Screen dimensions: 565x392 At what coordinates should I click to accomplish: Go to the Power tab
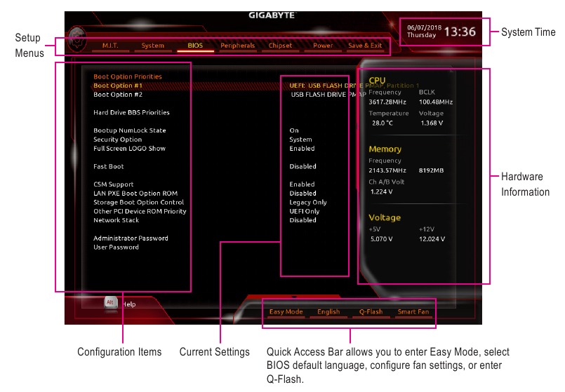coord(323,46)
